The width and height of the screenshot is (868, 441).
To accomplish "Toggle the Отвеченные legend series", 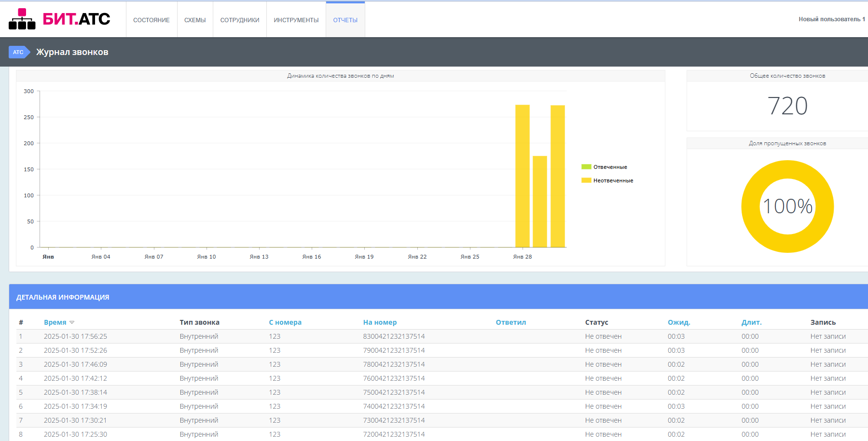I will click(x=610, y=167).
